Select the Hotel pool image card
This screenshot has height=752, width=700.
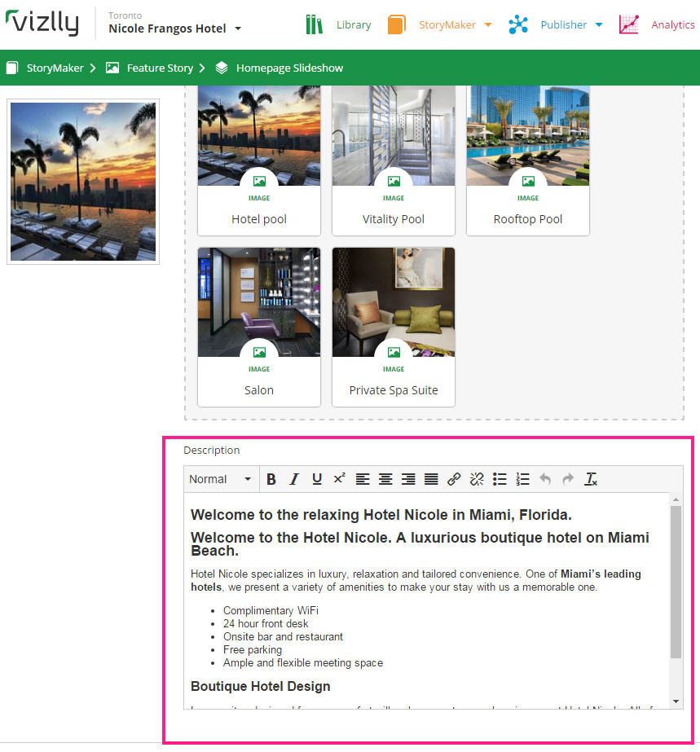click(259, 161)
